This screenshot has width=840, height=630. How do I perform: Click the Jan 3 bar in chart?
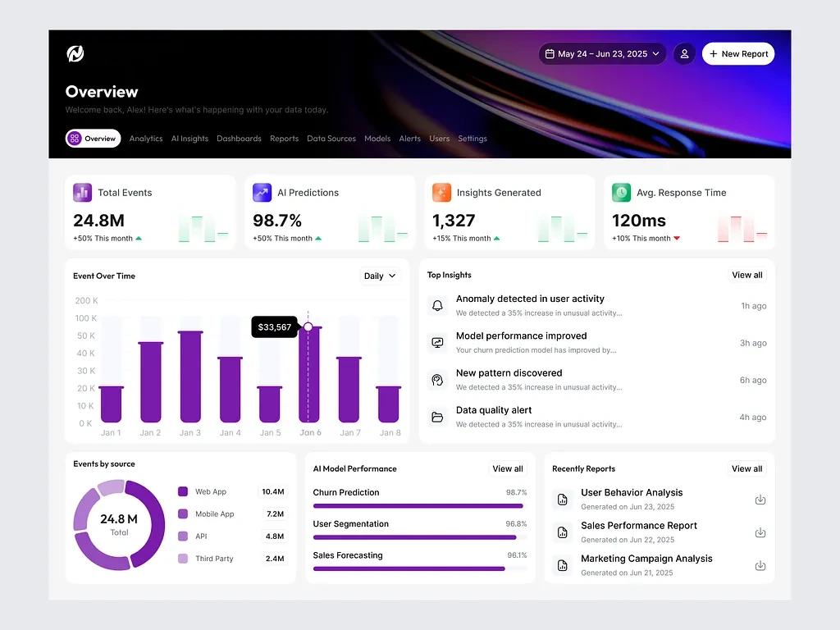[190, 377]
